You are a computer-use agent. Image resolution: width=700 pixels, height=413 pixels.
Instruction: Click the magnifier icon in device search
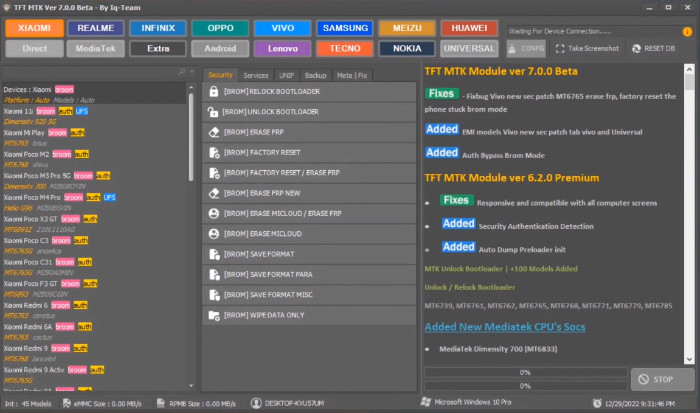[181, 73]
